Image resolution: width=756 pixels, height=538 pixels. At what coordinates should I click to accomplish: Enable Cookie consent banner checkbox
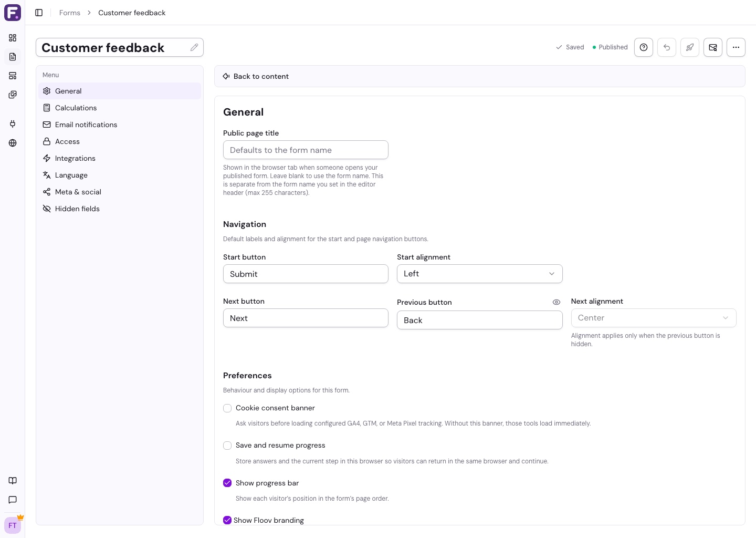click(x=227, y=408)
